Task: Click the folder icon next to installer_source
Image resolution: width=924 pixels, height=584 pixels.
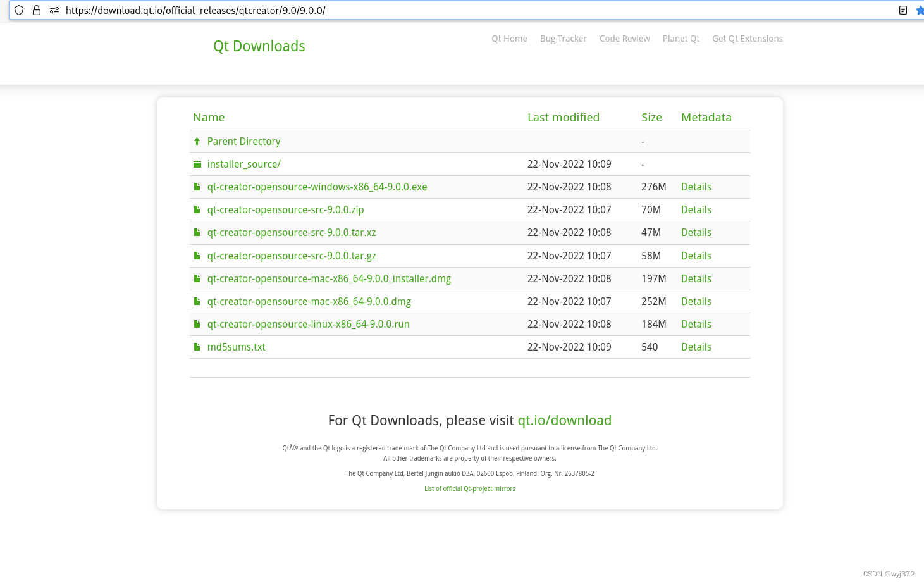Action: [197, 164]
